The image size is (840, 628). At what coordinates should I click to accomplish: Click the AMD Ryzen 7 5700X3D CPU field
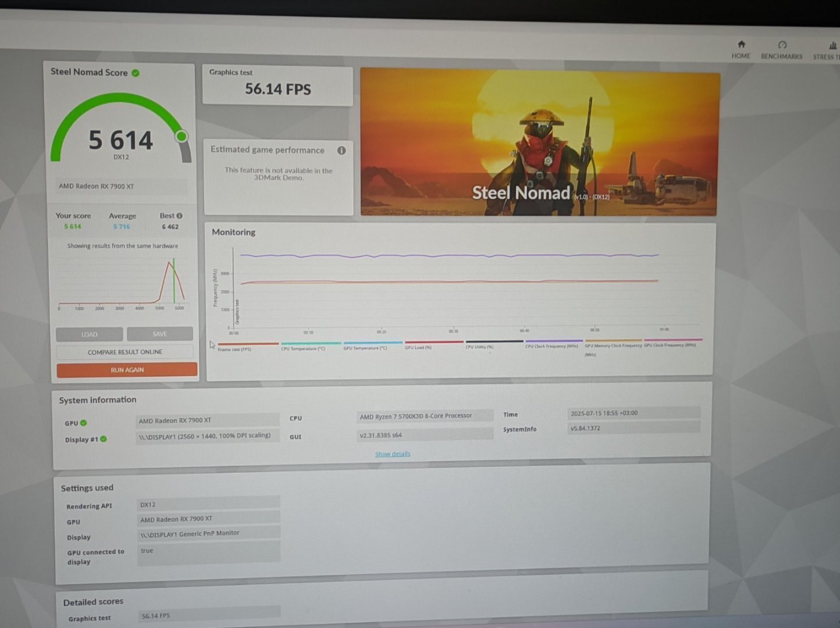tap(425, 416)
